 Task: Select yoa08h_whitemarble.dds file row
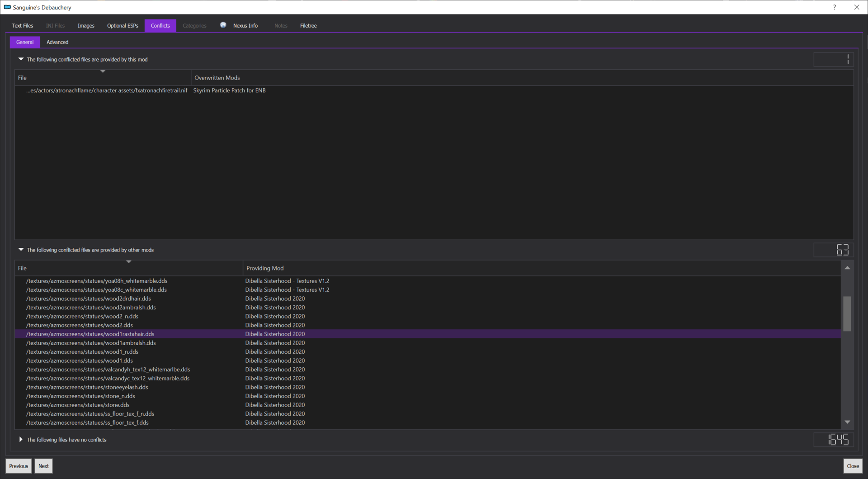(x=428, y=281)
